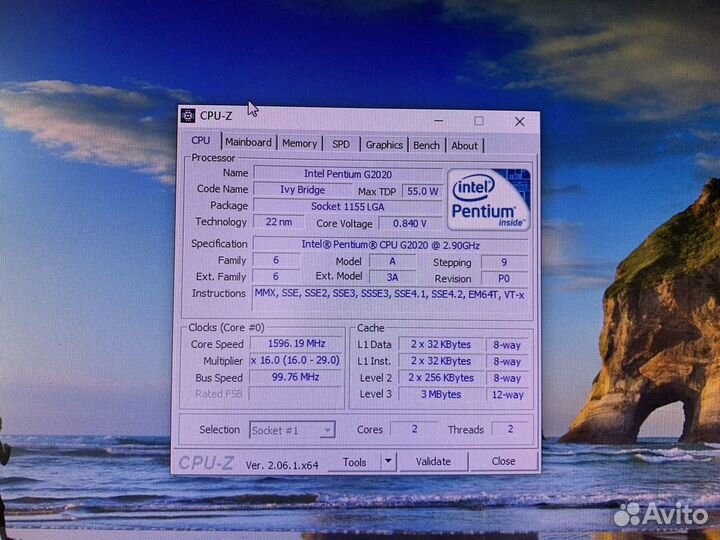Click the Close button at bottom
This screenshot has height=540, width=720.
click(503, 461)
